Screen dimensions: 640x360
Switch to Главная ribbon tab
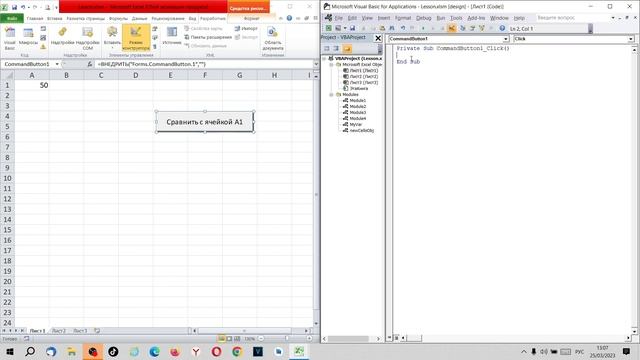click(x=35, y=18)
